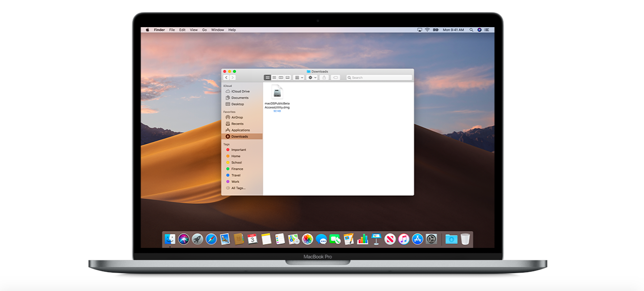Select the macOSPublicBetaAccessUtility.dmg file icon

(x=277, y=92)
